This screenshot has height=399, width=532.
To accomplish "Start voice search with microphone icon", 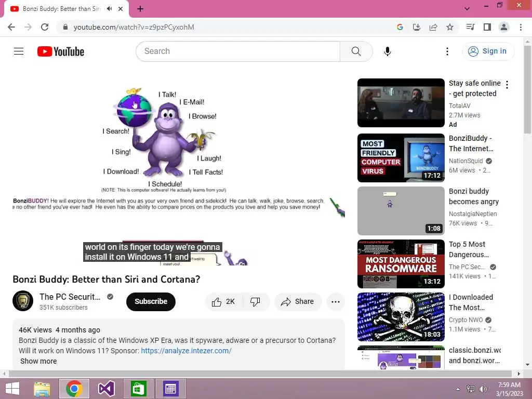I will [387, 51].
